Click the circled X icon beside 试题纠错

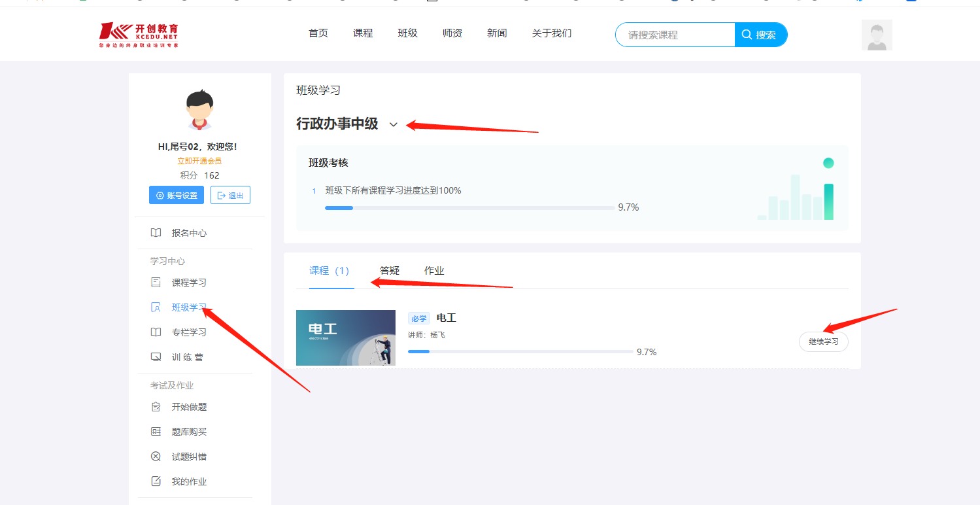pos(156,457)
